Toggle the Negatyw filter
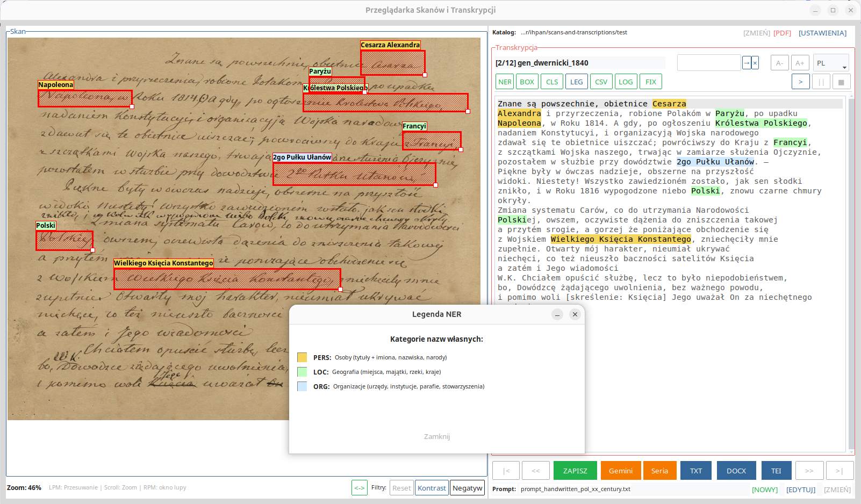 pos(467,488)
